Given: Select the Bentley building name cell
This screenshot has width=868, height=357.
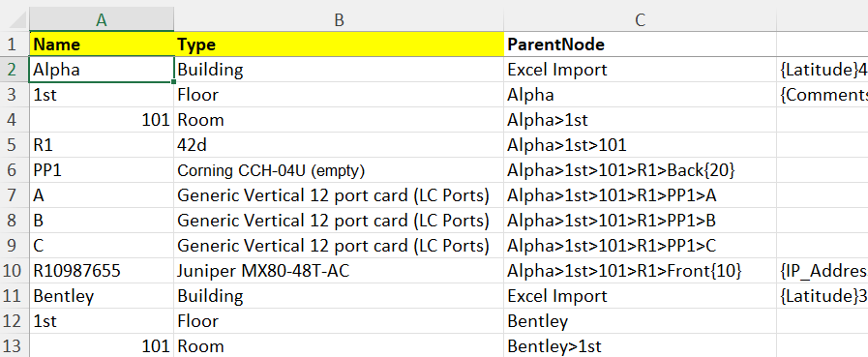Looking at the screenshot, I should (102, 296).
